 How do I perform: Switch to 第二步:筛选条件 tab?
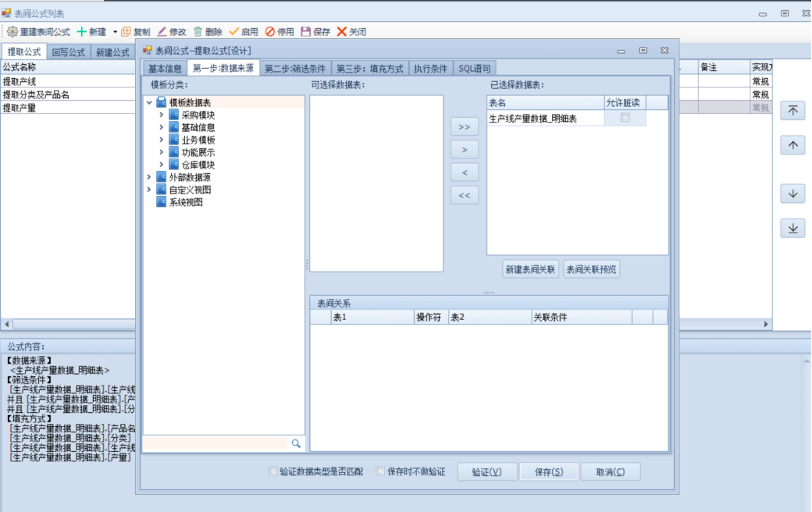(x=295, y=69)
